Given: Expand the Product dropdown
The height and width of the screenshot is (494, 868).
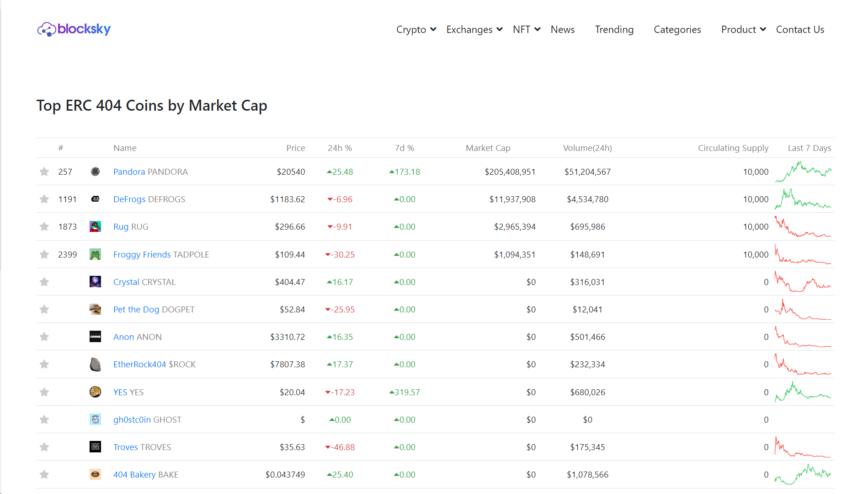Looking at the screenshot, I should 743,29.
